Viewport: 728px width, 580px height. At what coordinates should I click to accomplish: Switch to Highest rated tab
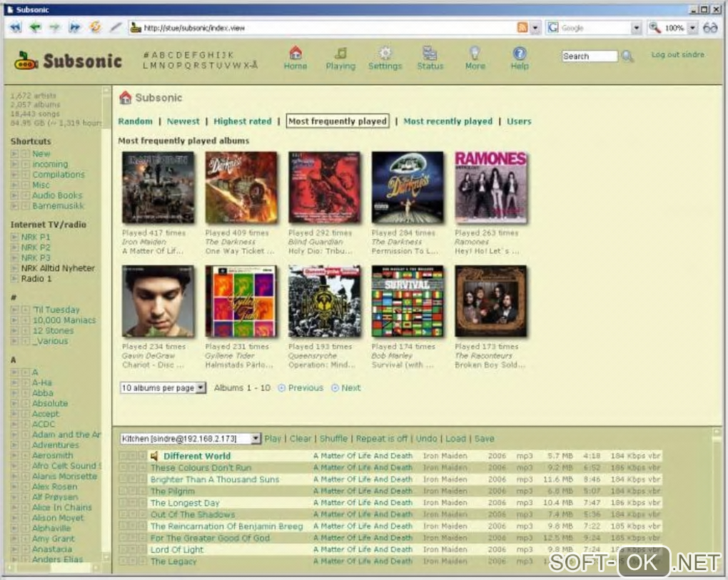click(x=243, y=121)
